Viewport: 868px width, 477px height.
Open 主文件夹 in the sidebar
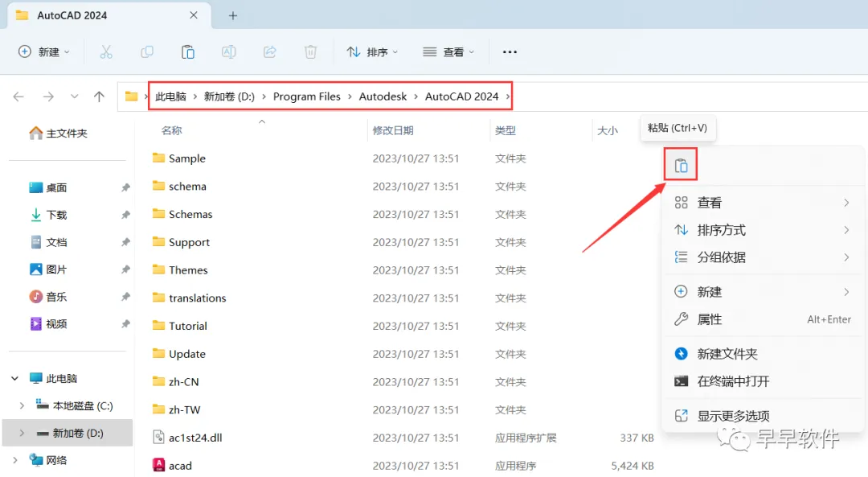(x=58, y=133)
